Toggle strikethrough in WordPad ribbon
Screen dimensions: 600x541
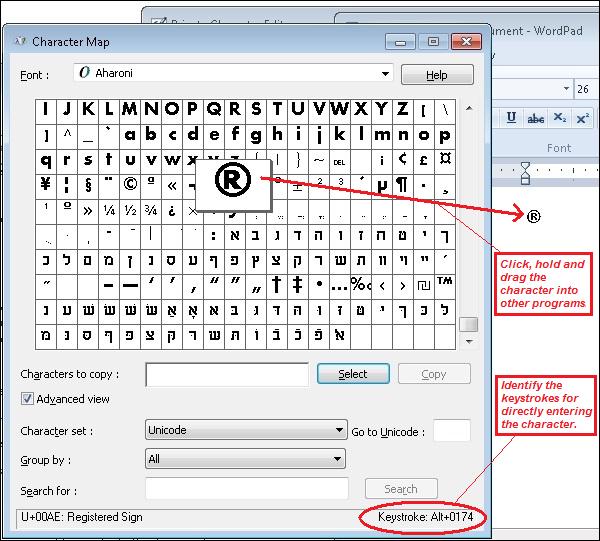click(535, 118)
